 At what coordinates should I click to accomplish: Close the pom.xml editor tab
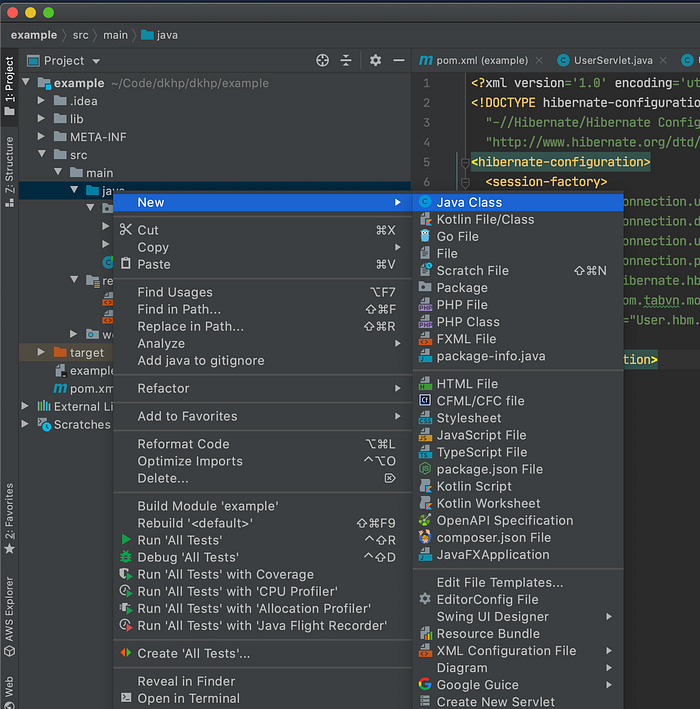539,60
